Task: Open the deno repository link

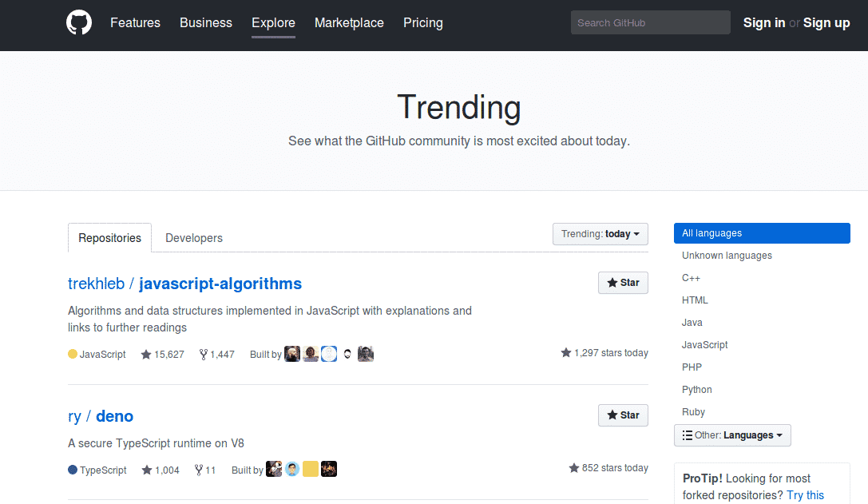Action: pos(115,416)
